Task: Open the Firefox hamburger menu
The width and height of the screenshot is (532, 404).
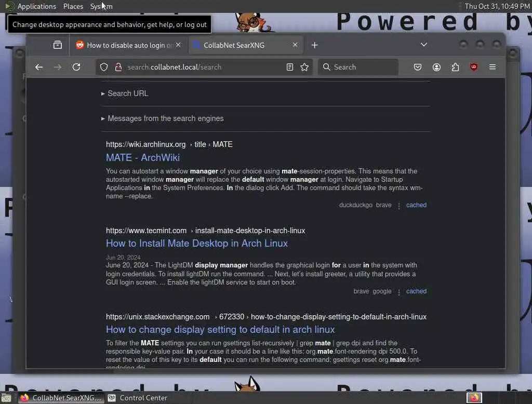Action: pyautogui.click(x=493, y=67)
